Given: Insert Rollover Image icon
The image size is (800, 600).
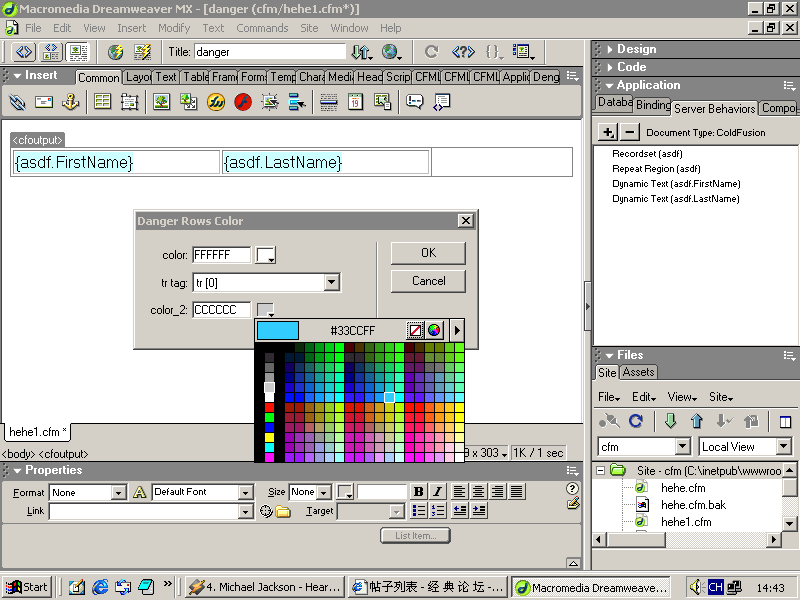Looking at the screenshot, I should click(x=270, y=102).
